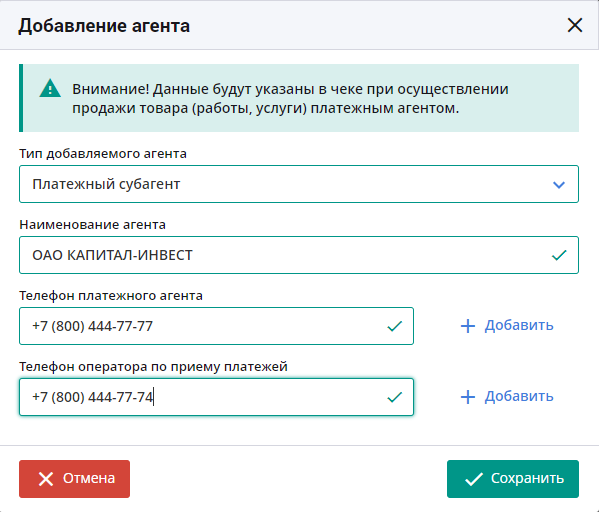
Task: Focus the ОАО КАПИТАЛ-ИНВЕСТ name field
Action: pyautogui.click(x=299, y=255)
